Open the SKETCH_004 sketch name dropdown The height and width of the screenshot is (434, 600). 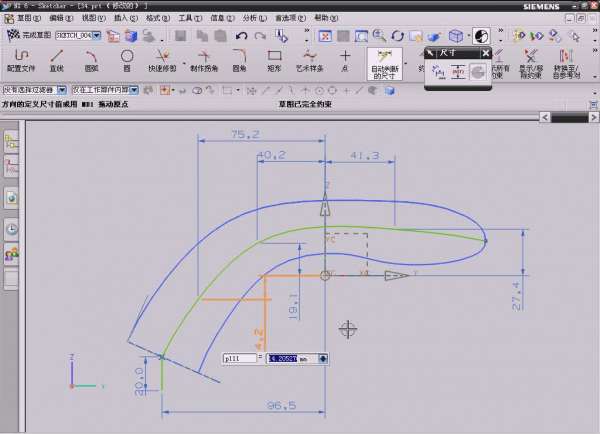click(97, 36)
